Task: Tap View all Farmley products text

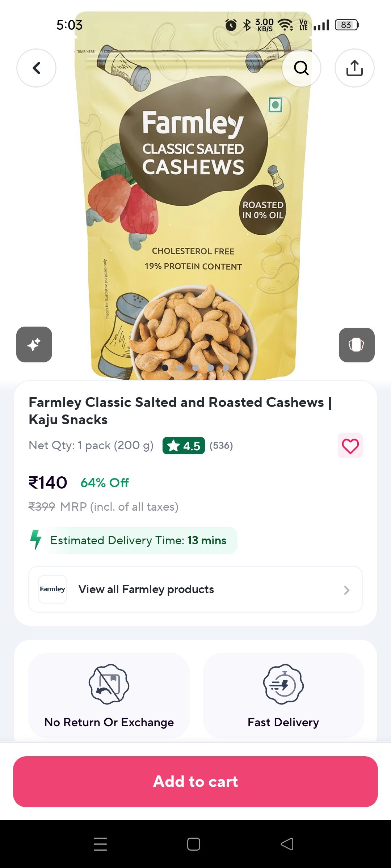Action: tap(146, 589)
